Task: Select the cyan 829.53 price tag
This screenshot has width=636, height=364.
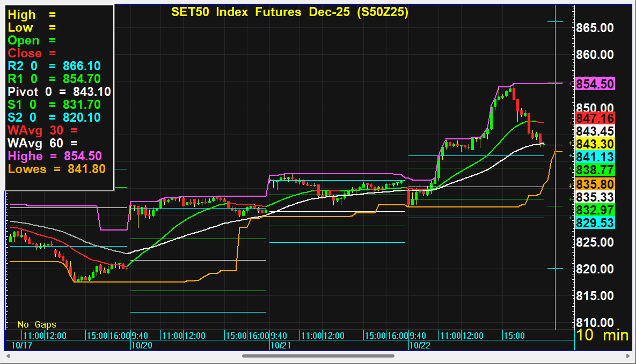Action: click(x=595, y=222)
